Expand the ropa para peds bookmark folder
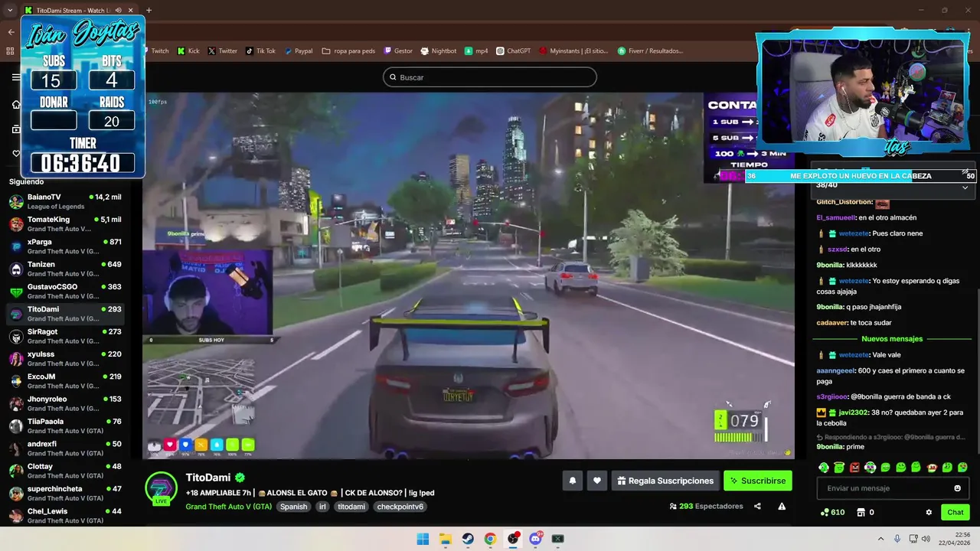The height and width of the screenshot is (551, 980). coord(349,51)
